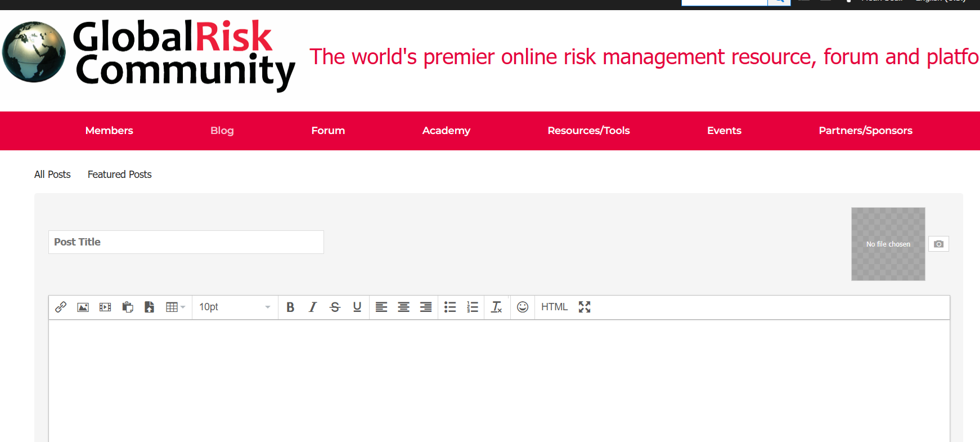The height and width of the screenshot is (442, 980).
Task: Toggle underline formatting
Action: tap(357, 307)
